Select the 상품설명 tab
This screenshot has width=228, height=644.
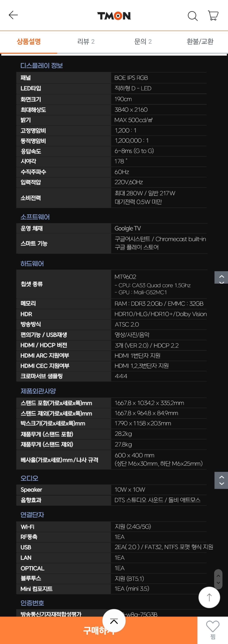click(28, 42)
